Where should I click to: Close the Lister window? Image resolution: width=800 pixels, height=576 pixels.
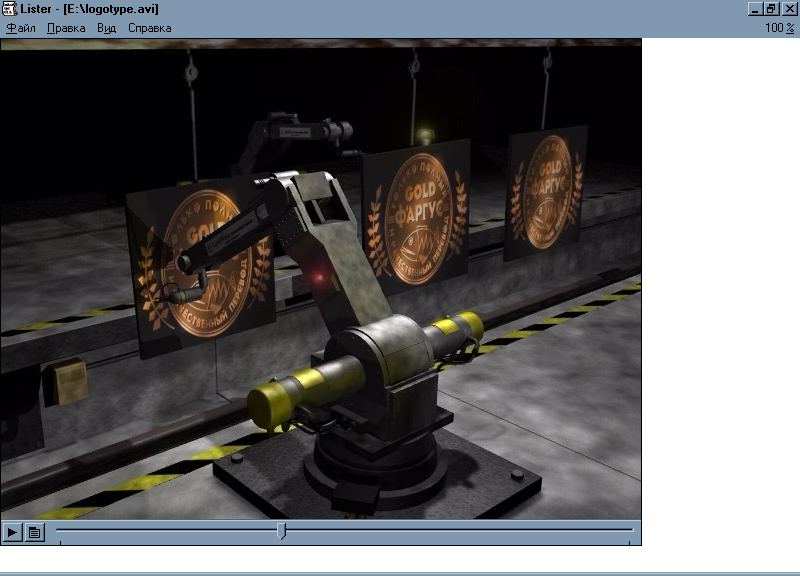(x=788, y=8)
